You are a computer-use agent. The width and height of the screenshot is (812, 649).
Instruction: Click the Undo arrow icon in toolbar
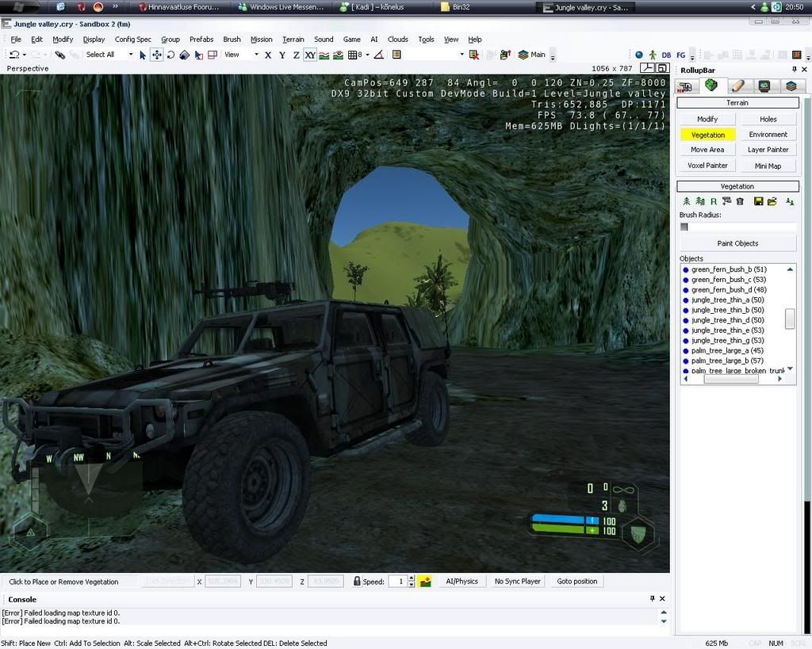coord(14,55)
